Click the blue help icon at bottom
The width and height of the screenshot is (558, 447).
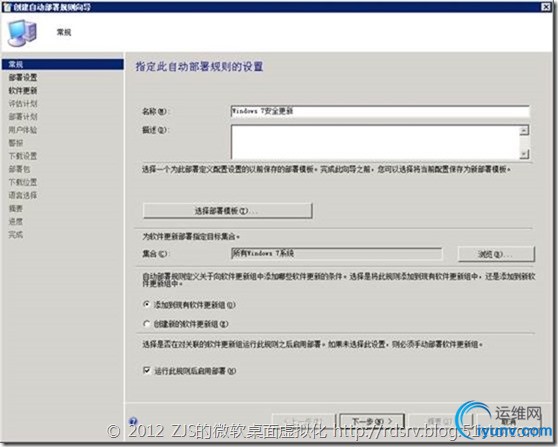[x=133, y=421]
